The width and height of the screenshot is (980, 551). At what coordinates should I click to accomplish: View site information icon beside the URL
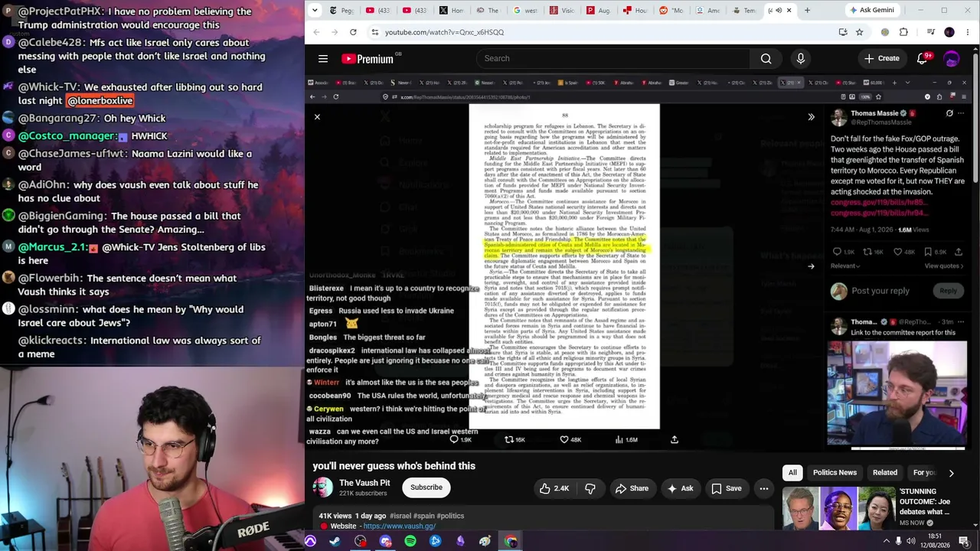(374, 32)
